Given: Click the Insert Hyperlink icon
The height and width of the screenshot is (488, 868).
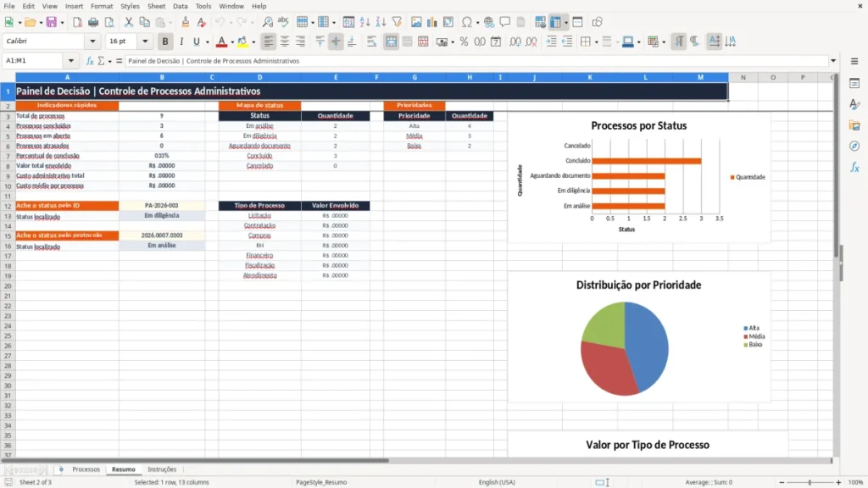Looking at the screenshot, I should (x=489, y=22).
